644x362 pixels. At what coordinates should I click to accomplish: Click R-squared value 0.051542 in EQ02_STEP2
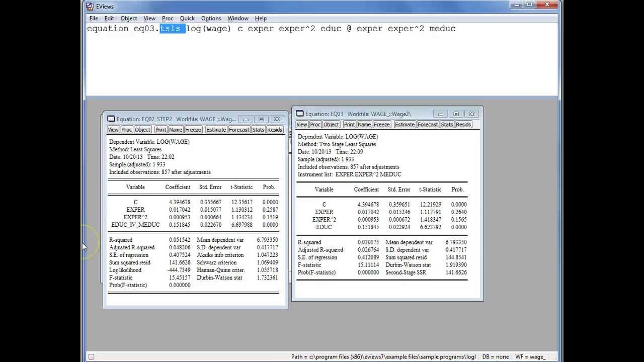click(180, 240)
